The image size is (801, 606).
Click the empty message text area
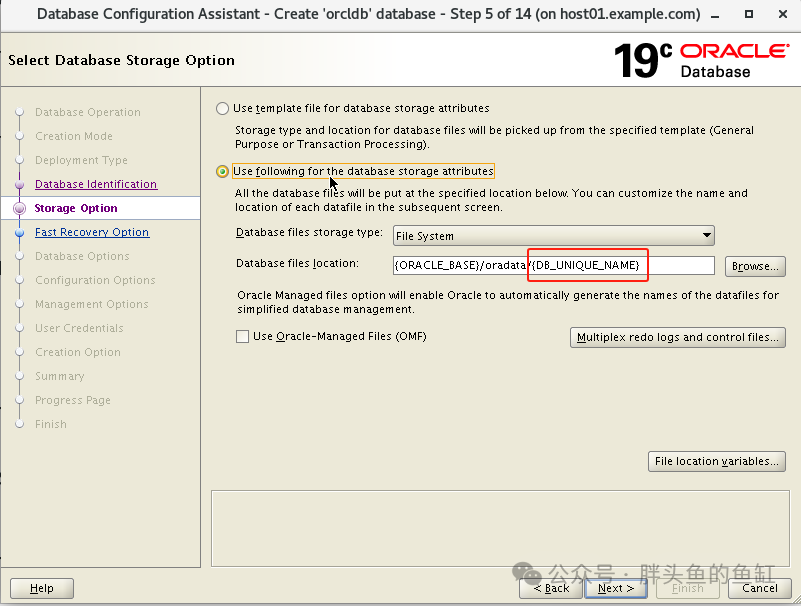[500, 528]
